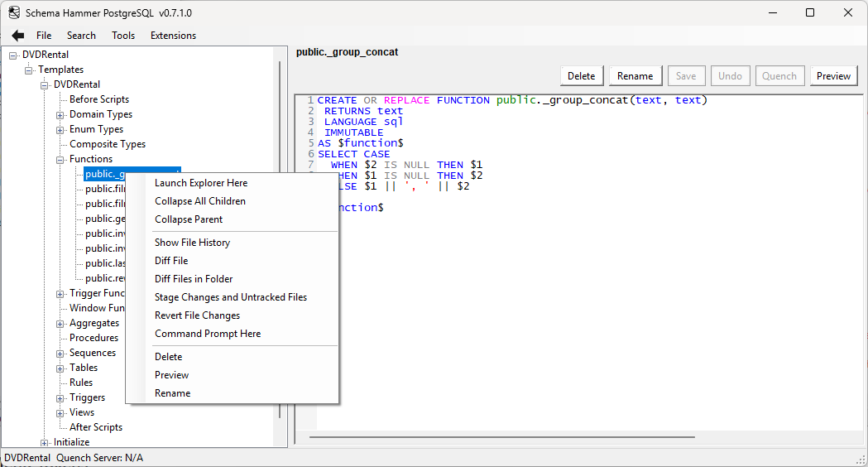Collapse the Templates tree node

coord(28,70)
